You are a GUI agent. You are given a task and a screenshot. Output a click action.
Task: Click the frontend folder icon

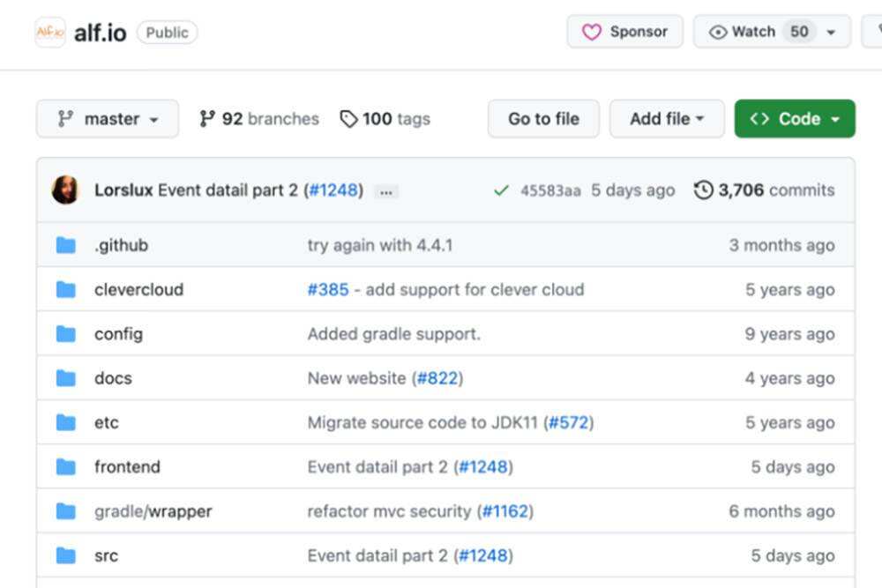point(66,466)
